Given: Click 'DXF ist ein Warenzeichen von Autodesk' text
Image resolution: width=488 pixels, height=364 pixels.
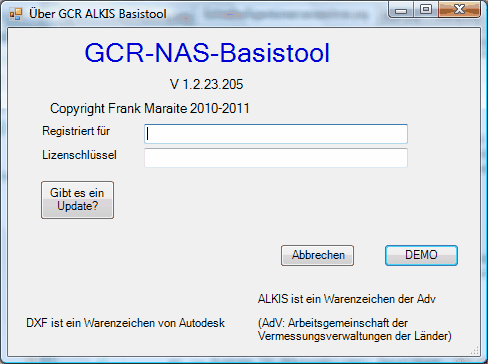Looking at the screenshot, I should (126, 323).
